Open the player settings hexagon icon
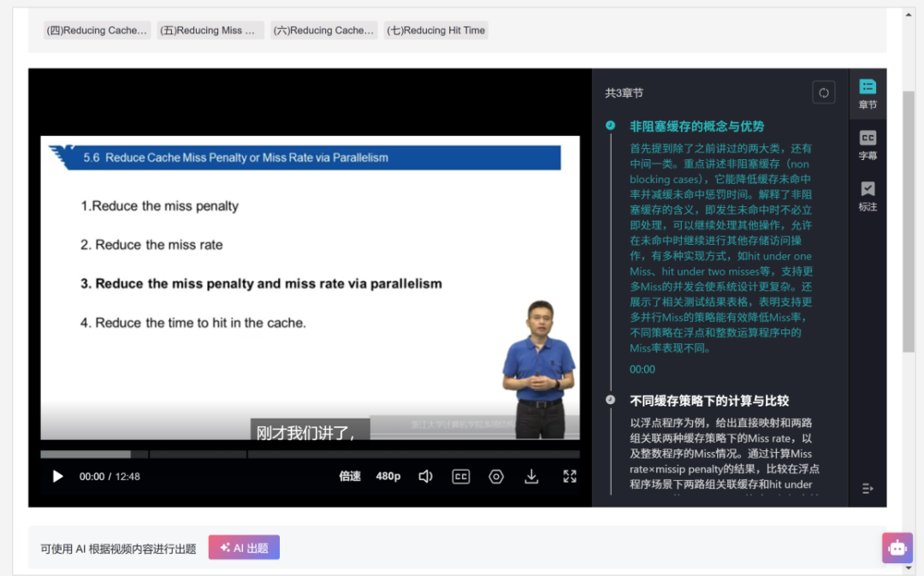Screen dimensions: 924x576 pos(496,477)
